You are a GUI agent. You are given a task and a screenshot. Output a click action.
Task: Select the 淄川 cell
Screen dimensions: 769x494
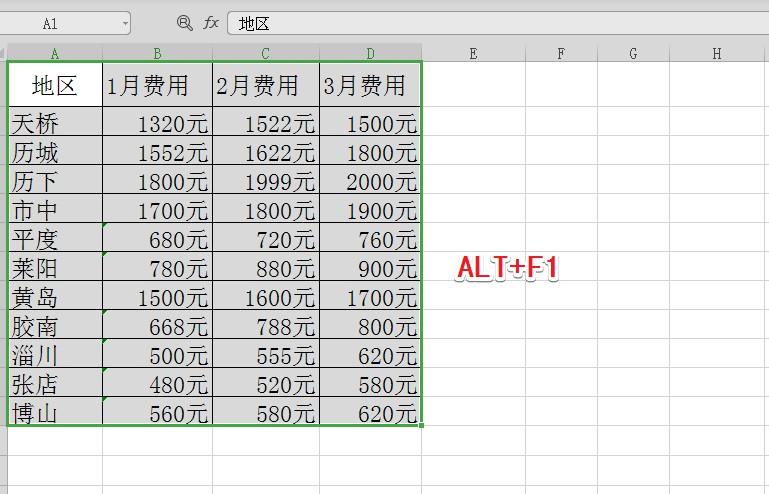coord(55,353)
